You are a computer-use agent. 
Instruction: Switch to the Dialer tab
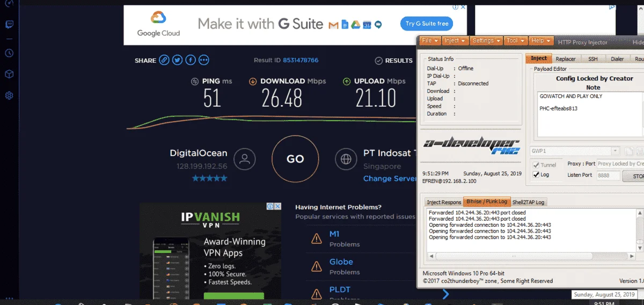tap(617, 59)
